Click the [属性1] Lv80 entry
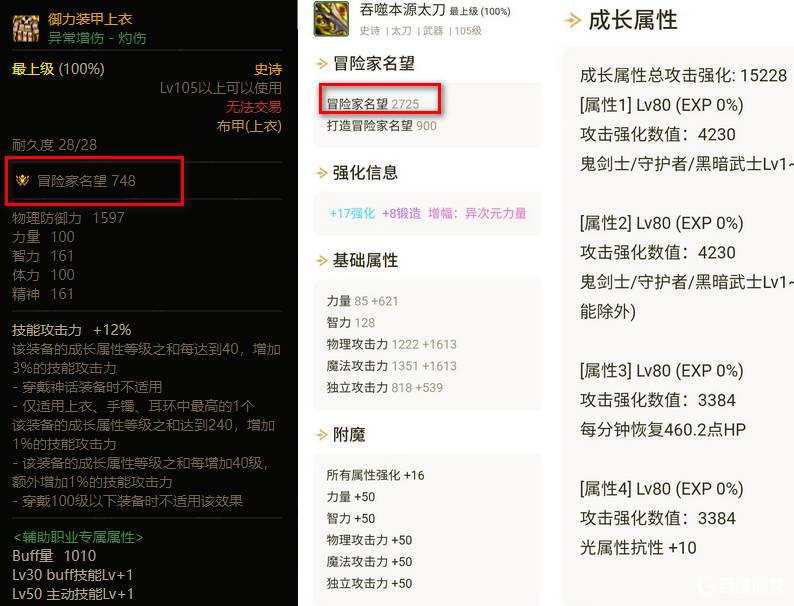 coord(662,105)
